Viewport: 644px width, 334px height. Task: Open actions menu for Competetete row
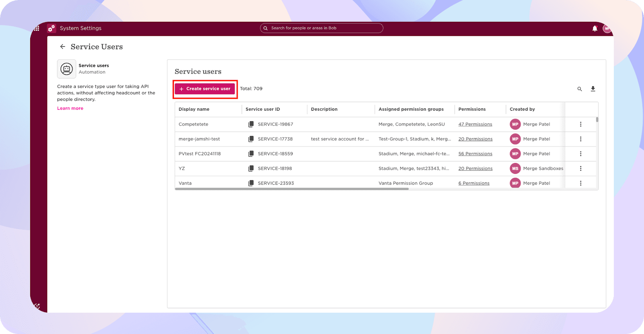pos(581,124)
